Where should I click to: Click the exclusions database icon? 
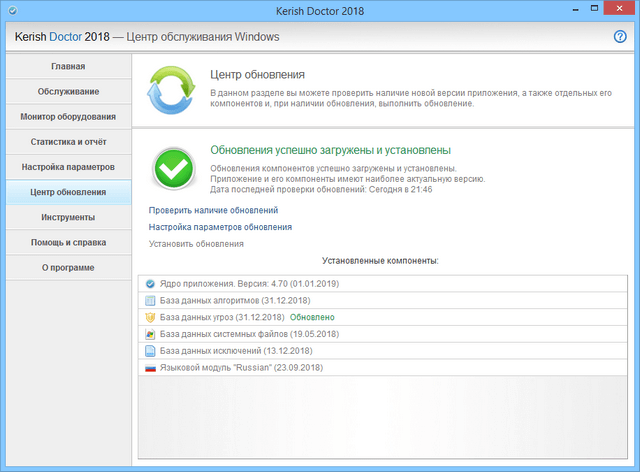click(150, 351)
